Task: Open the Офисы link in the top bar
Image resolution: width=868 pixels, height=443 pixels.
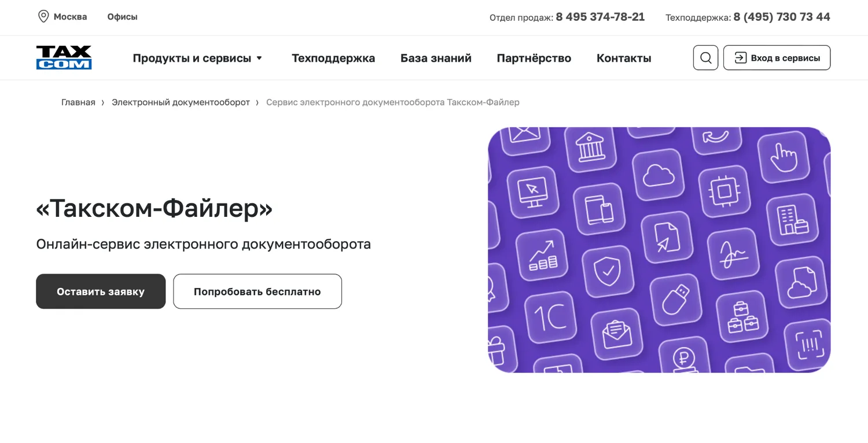Action: (x=122, y=17)
